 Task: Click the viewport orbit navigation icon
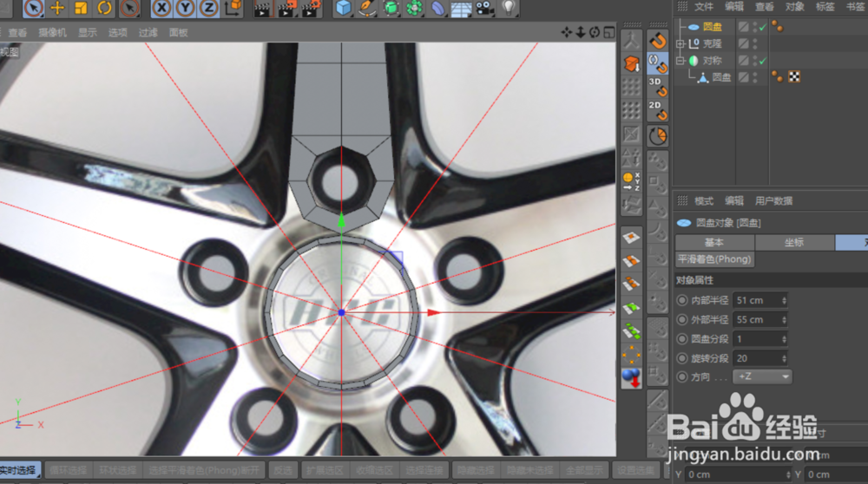595,32
